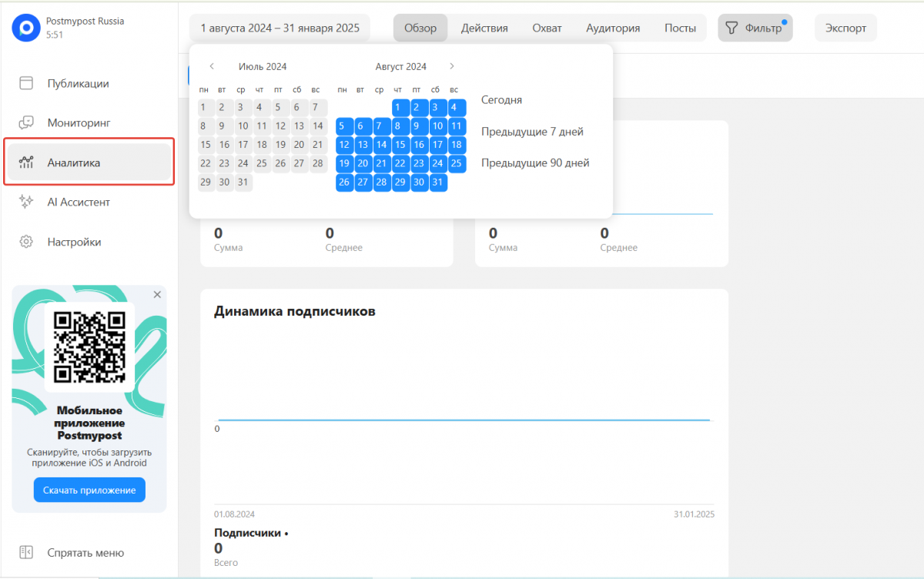
Task: Click the Postmypost logo icon
Action: coord(26,28)
